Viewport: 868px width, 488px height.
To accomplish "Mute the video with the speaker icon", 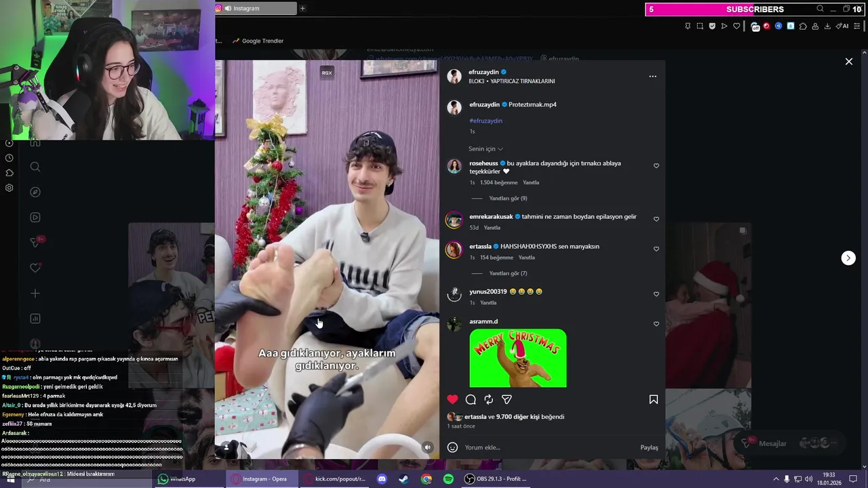I will pyautogui.click(x=427, y=447).
